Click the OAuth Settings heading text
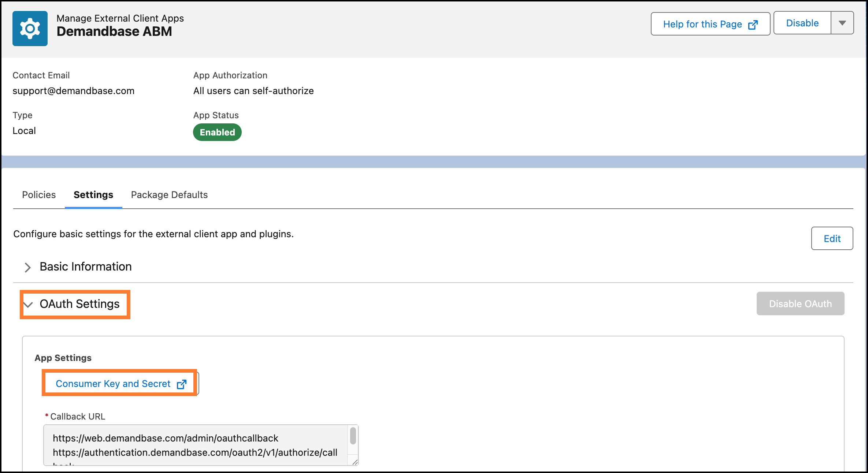 (x=79, y=304)
